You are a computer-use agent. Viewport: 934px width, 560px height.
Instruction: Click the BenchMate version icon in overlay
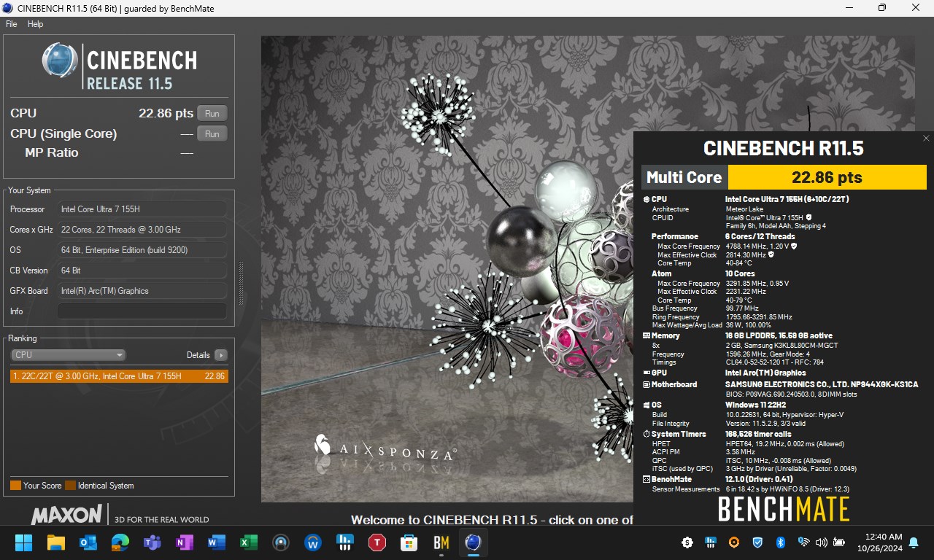(x=647, y=480)
